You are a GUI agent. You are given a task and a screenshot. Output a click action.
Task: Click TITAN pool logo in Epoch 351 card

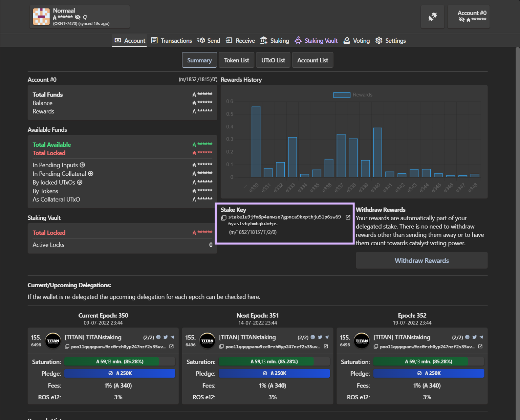pos(207,341)
